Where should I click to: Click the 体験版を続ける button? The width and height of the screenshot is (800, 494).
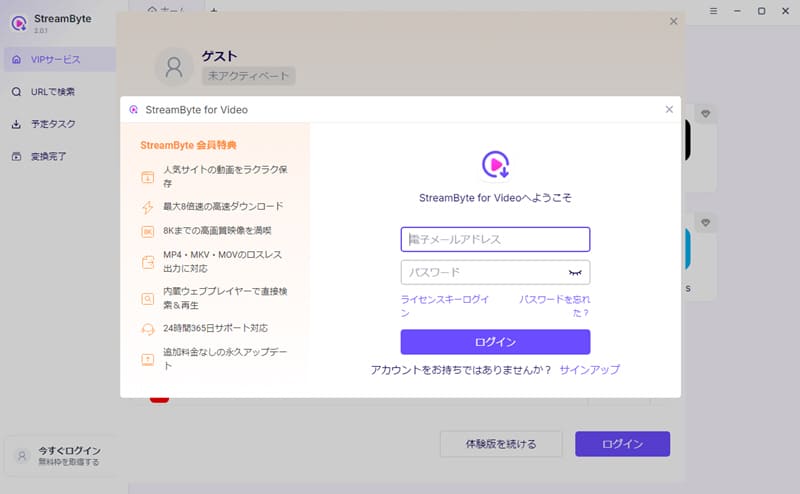501,444
